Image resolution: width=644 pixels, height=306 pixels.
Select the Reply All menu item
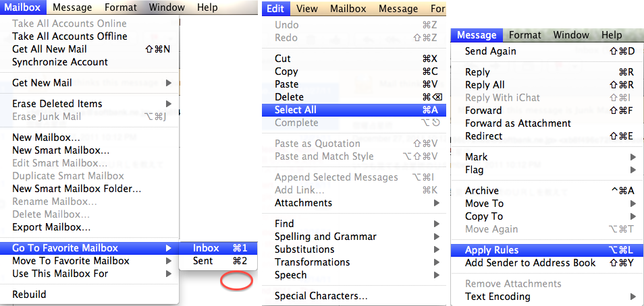click(x=547, y=85)
